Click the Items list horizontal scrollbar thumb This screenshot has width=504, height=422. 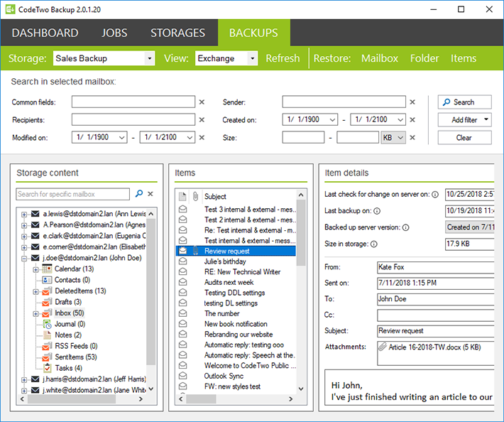[201, 399]
